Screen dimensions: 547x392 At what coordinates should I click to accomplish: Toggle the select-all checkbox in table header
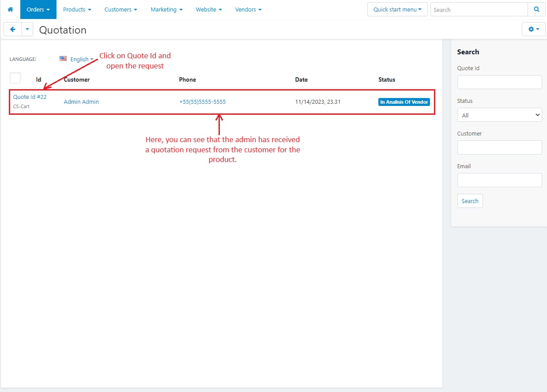pyautogui.click(x=15, y=78)
